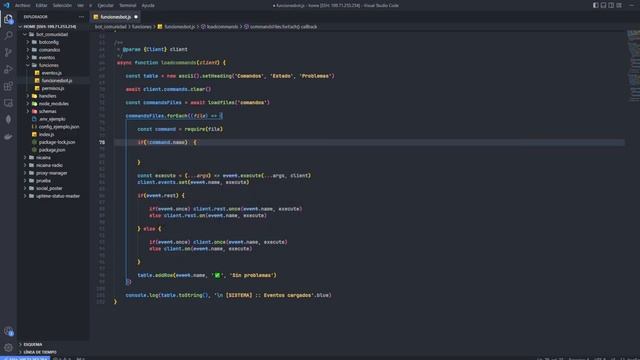Click the unsaved dot on the funcionesbot.js tab
The height and width of the screenshot is (360, 640).
click(136, 17)
